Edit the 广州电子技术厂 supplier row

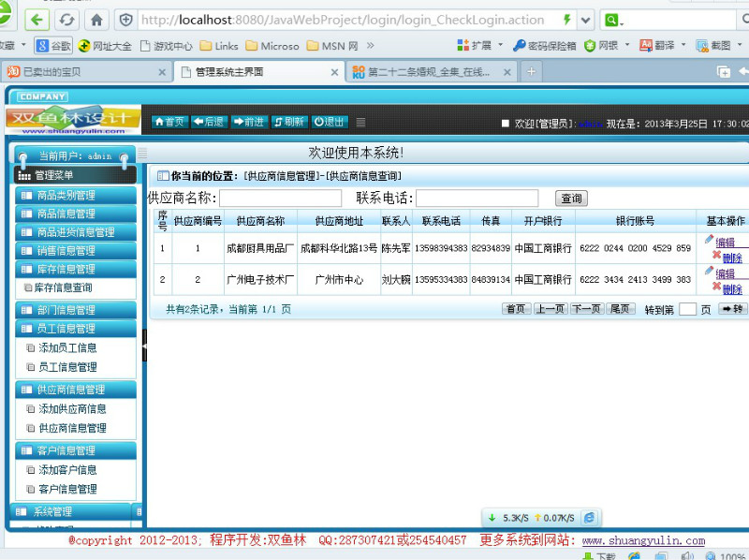click(x=725, y=273)
